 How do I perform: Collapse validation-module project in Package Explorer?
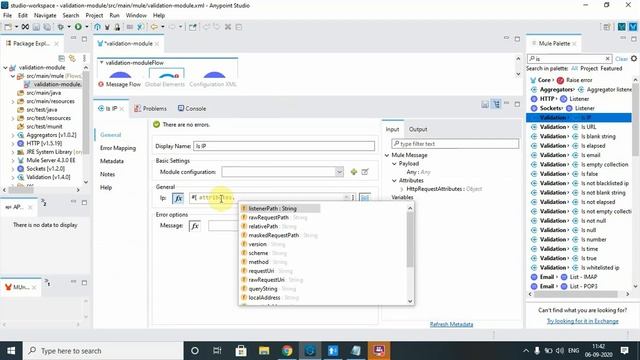coord(5,68)
